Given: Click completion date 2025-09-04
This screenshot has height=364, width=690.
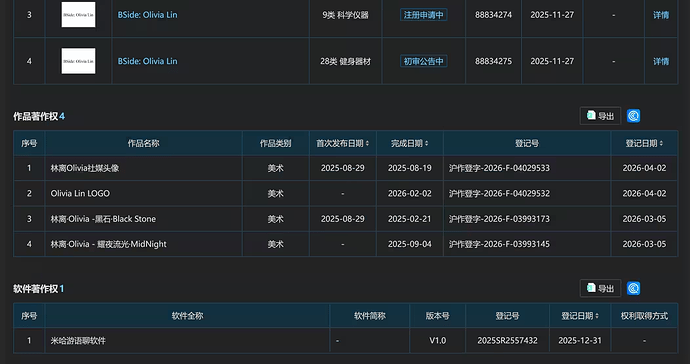Looking at the screenshot, I should 410,244.
